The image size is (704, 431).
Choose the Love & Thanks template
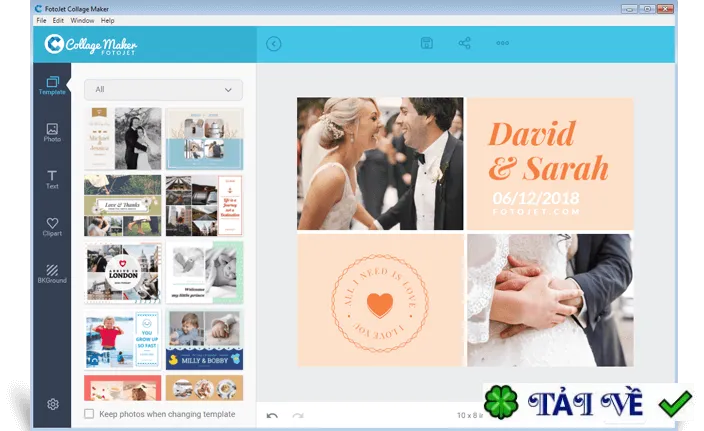pyautogui.click(x=123, y=206)
